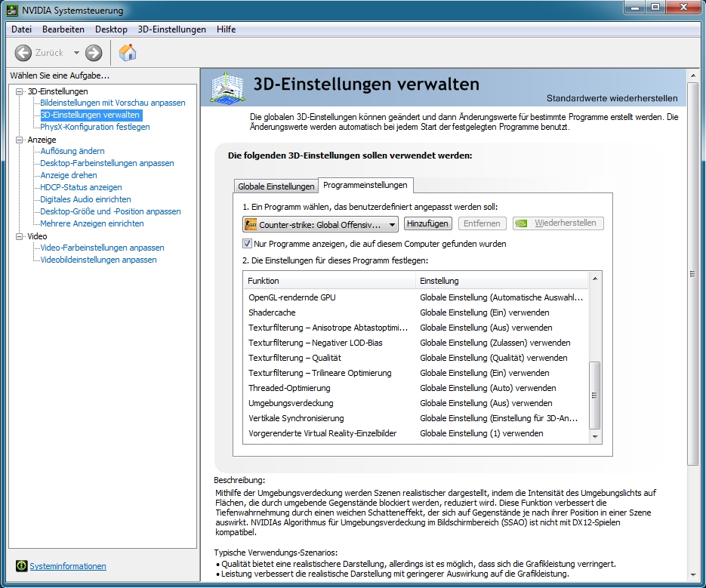
Task: Click the Wiederherstellen button
Action: (x=558, y=223)
